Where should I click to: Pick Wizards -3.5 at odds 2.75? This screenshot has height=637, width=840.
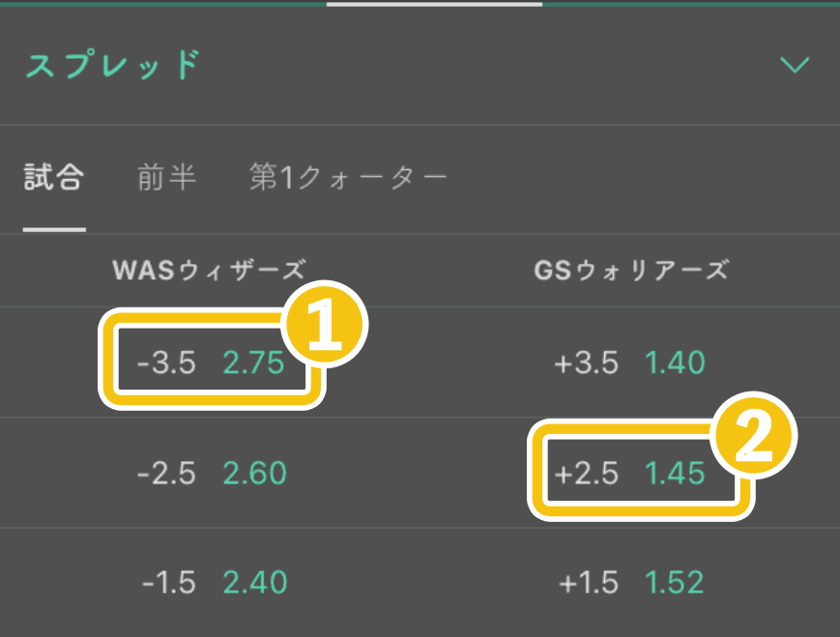coord(211,362)
